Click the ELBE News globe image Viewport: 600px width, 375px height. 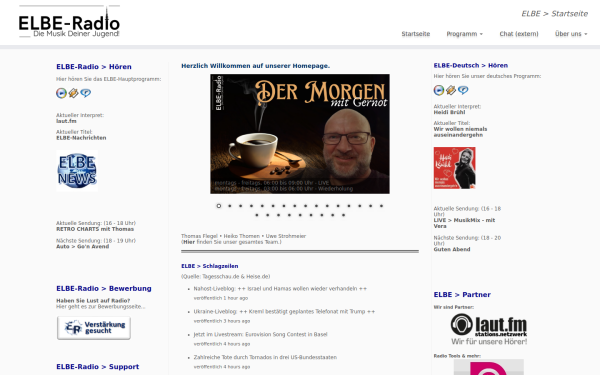point(77,171)
